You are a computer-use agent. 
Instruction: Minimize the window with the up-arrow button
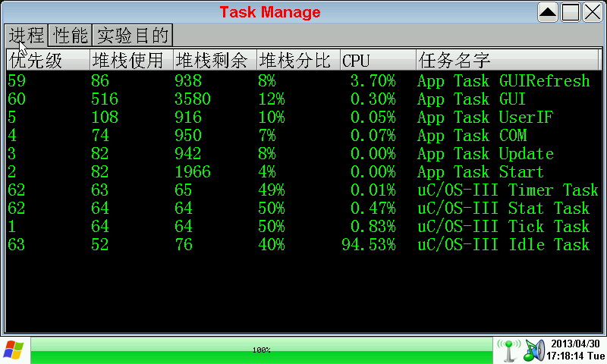pyautogui.click(x=547, y=12)
